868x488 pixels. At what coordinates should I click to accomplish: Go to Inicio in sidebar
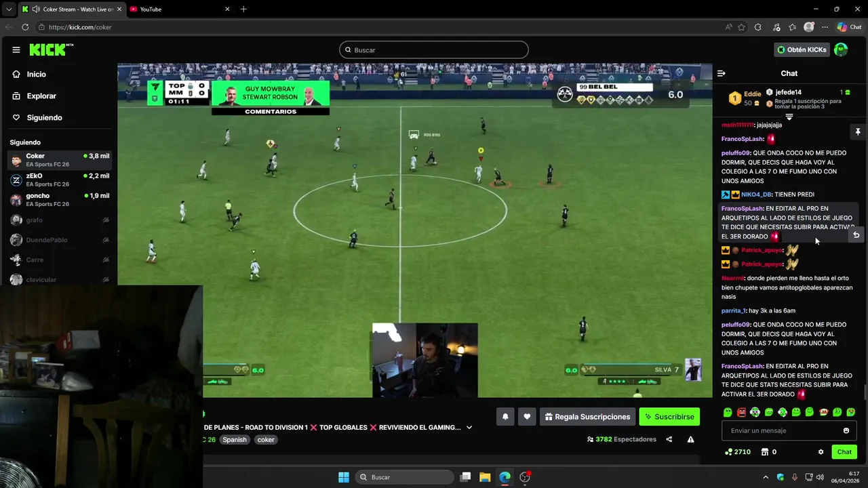pos(37,74)
